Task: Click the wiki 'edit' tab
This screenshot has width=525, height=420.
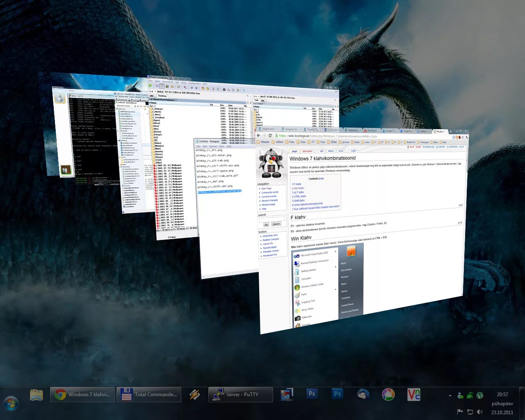Action: (x=322, y=151)
